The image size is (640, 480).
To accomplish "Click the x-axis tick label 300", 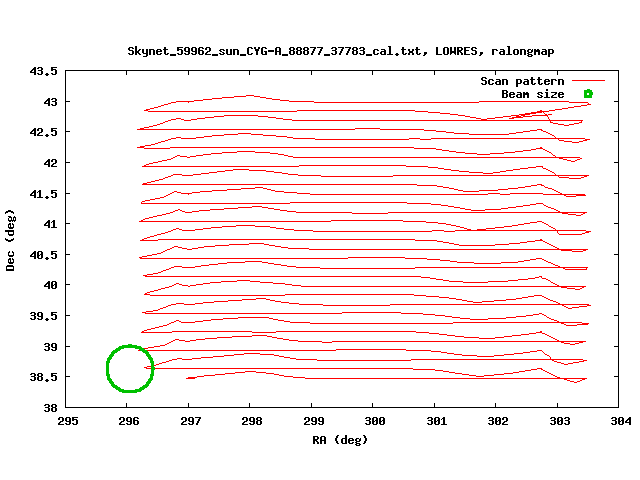I will coord(375,421).
